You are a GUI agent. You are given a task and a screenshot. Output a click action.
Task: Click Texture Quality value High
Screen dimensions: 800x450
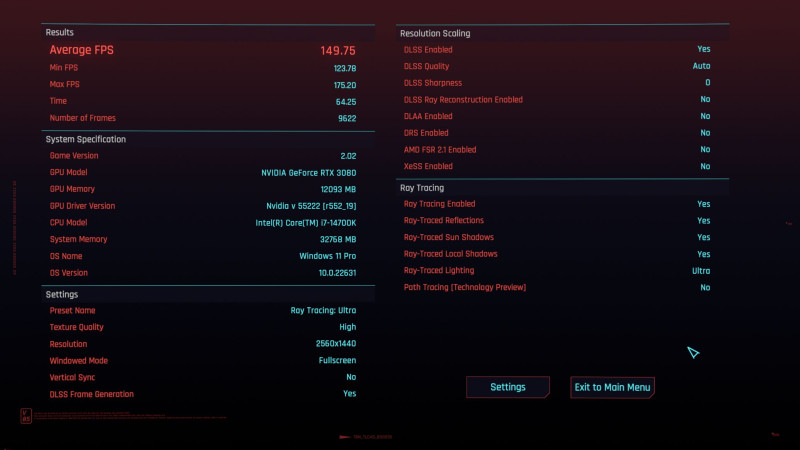347,327
